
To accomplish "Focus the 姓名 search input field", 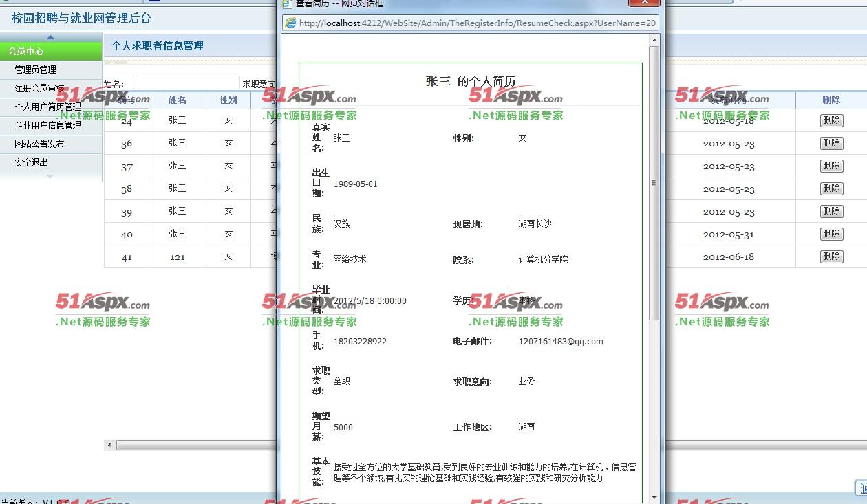I will tap(186, 83).
